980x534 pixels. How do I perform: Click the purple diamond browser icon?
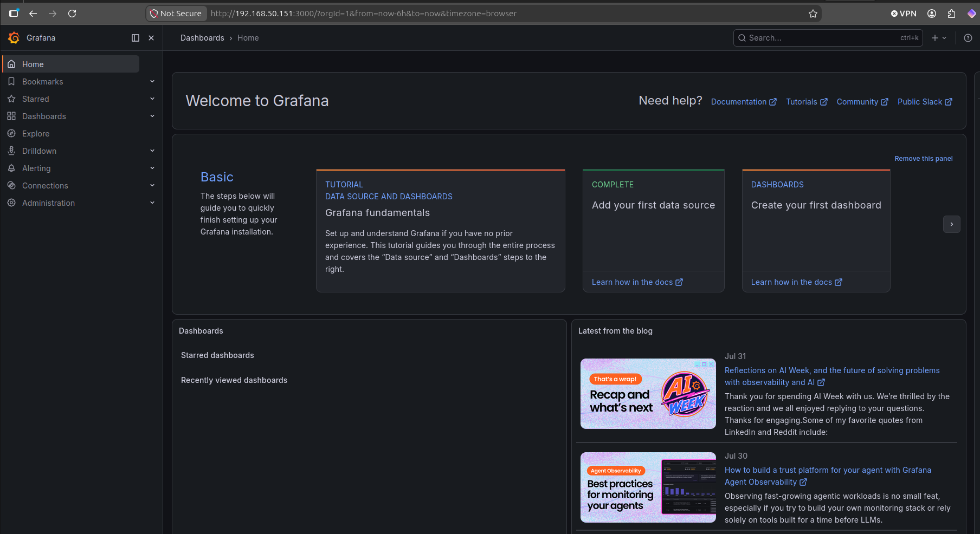(x=971, y=14)
